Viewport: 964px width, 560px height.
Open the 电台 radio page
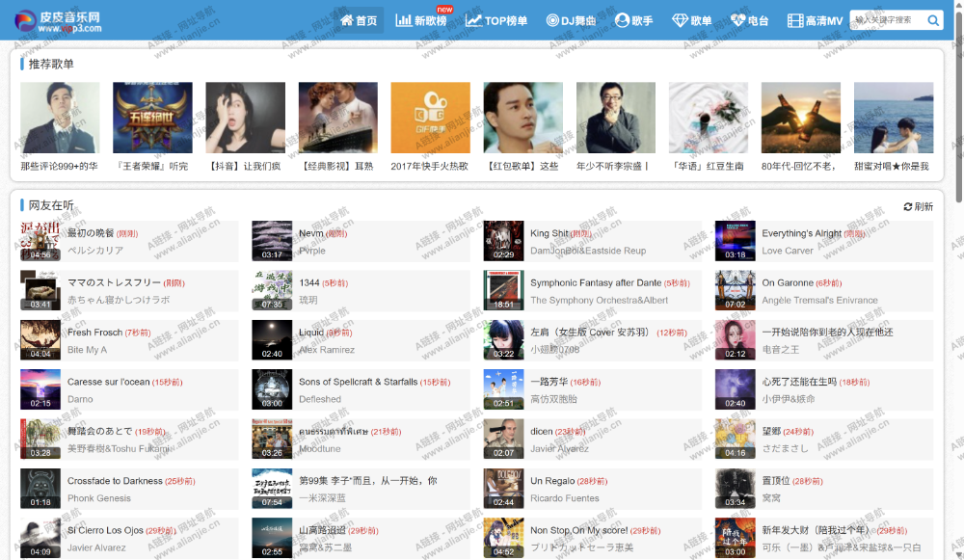click(749, 21)
